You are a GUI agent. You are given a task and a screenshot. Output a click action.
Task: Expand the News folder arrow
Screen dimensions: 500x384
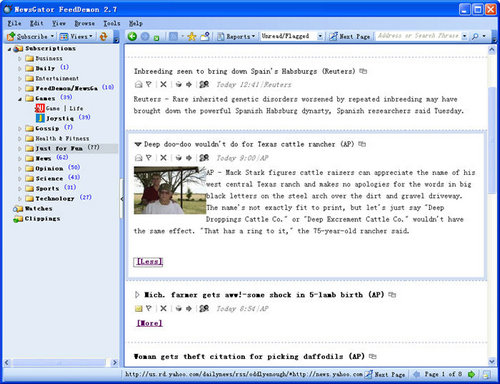20,159
